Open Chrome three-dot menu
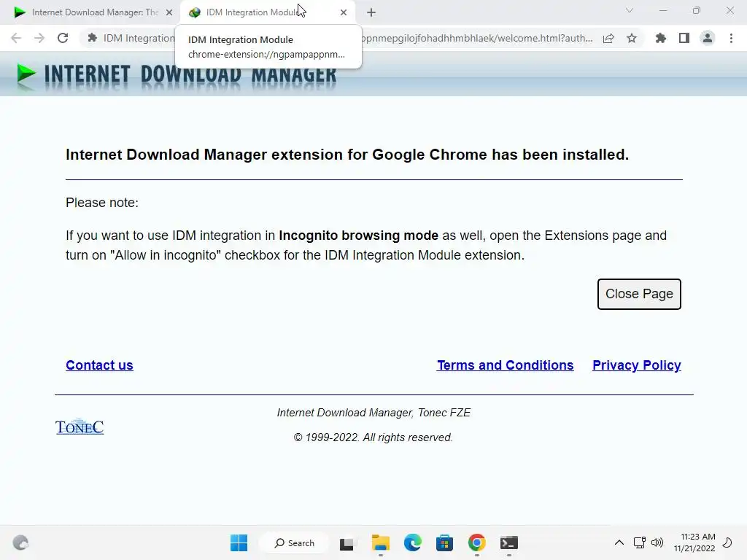 click(731, 38)
